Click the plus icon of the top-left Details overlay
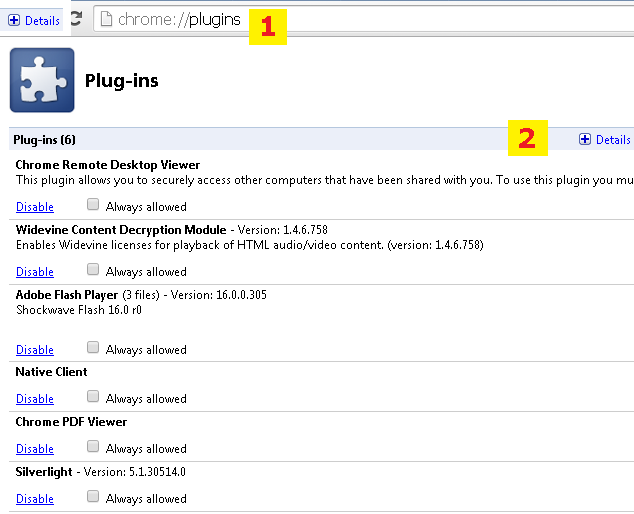This screenshot has width=634, height=514. [x=14, y=20]
